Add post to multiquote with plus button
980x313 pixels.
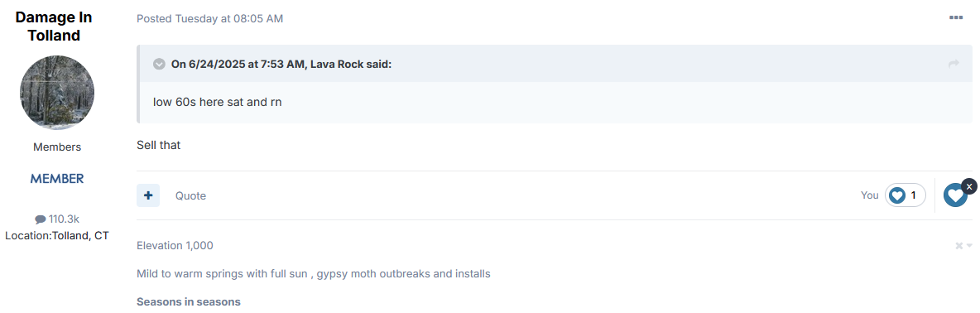pyautogui.click(x=148, y=195)
